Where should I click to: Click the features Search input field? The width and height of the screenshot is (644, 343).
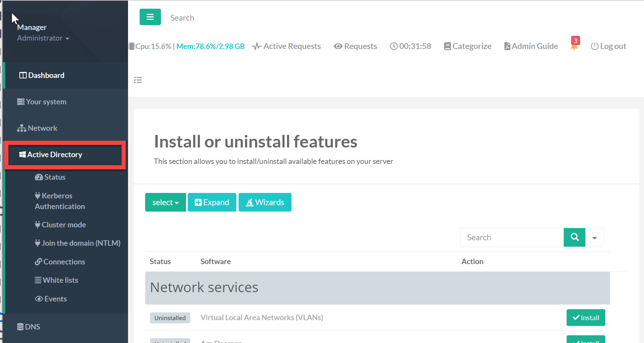[x=512, y=238]
